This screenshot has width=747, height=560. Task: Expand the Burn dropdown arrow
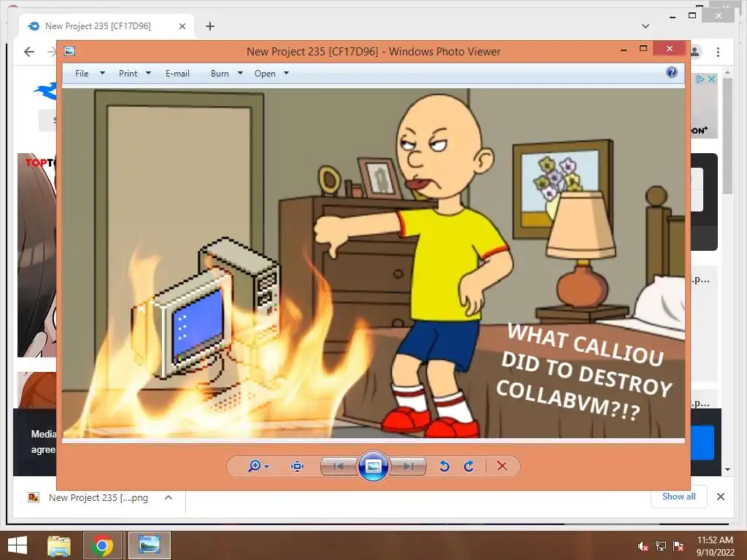[240, 74]
